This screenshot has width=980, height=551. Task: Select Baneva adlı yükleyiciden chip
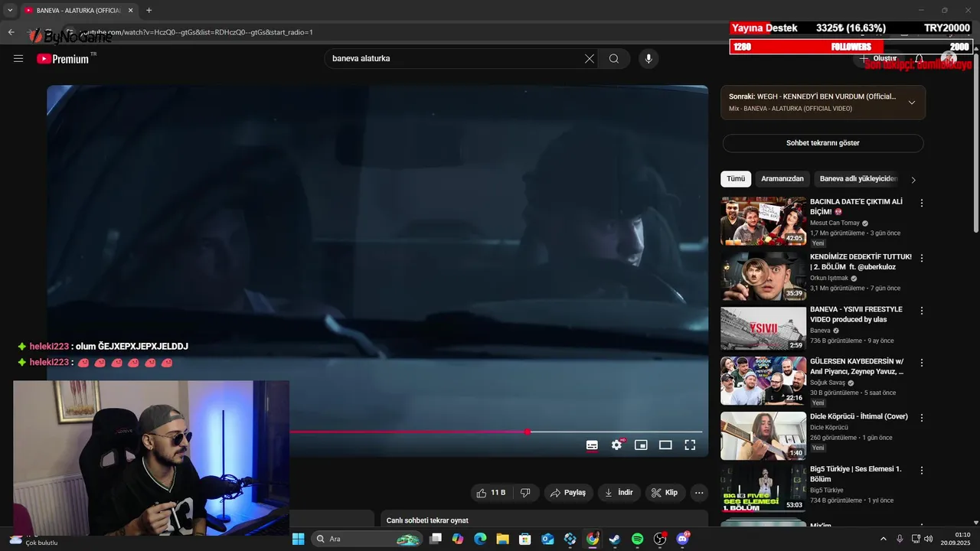[x=857, y=179]
